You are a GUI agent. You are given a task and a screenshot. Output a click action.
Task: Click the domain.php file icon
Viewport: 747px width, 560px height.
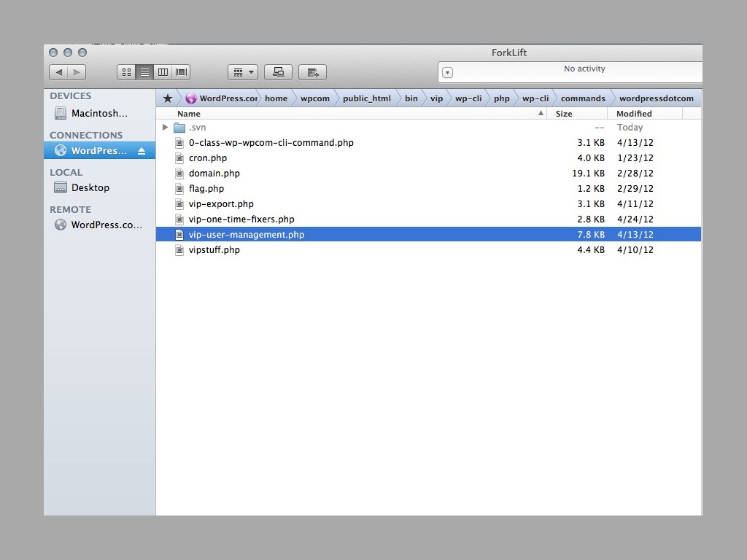pos(179,174)
